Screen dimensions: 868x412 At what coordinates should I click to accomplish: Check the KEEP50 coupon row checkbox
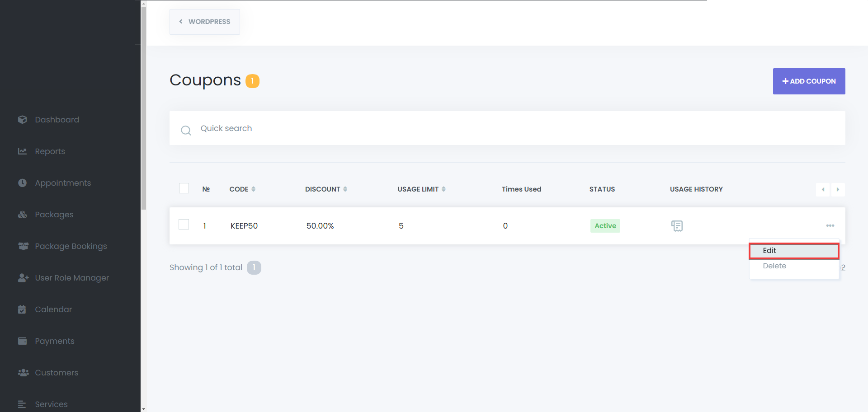click(x=184, y=225)
